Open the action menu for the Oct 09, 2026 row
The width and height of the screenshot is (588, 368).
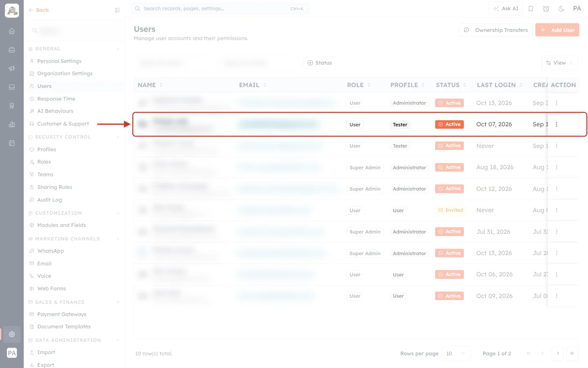pyautogui.click(x=557, y=296)
